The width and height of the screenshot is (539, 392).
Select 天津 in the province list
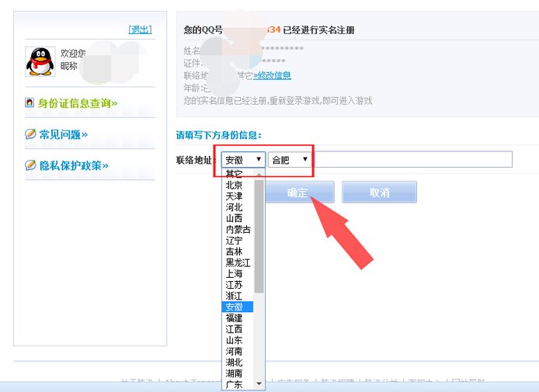coord(238,196)
